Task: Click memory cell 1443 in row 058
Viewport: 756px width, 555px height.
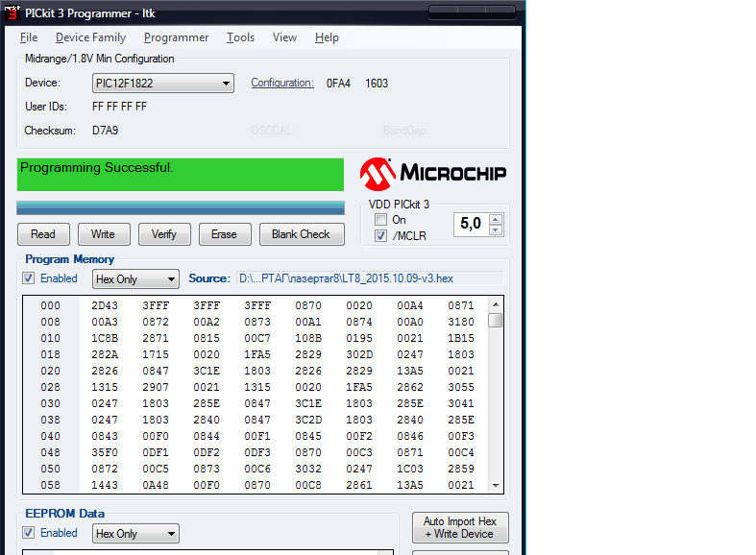Action: [x=105, y=485]
